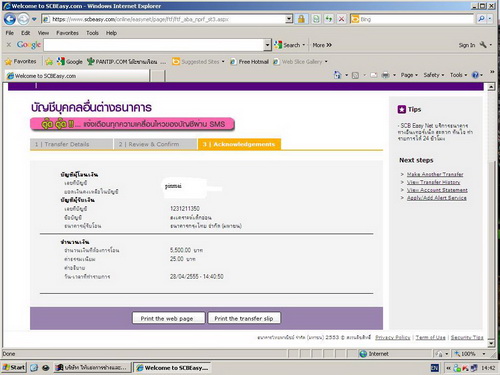Open the Tools menu in menu bar
This screenshot has width=500, height=375.
point(92,33)
